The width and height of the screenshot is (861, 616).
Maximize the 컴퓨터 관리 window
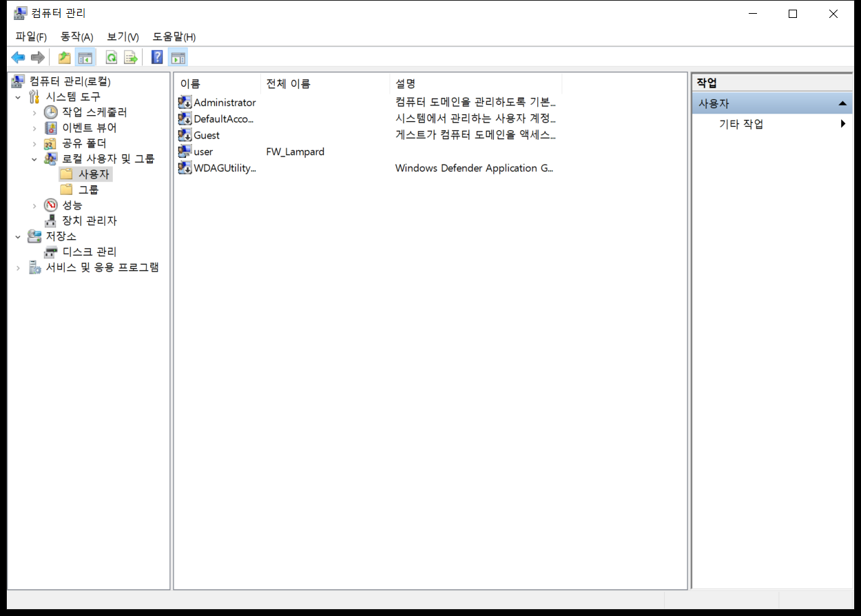pyautogui.click(x=793, y=14)
